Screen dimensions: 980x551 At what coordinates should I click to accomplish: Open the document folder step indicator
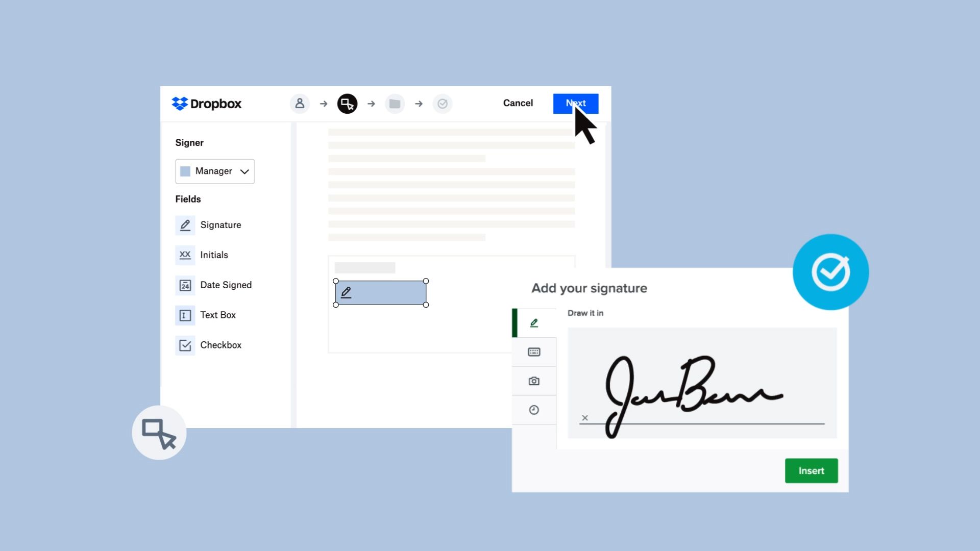pos(395,103)
